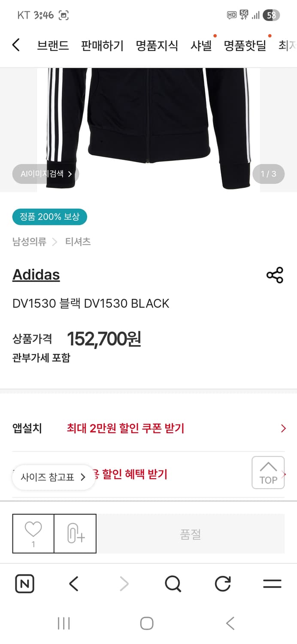Start AI이미지검색 image search
297x644 pixels.
coord(45,174)
